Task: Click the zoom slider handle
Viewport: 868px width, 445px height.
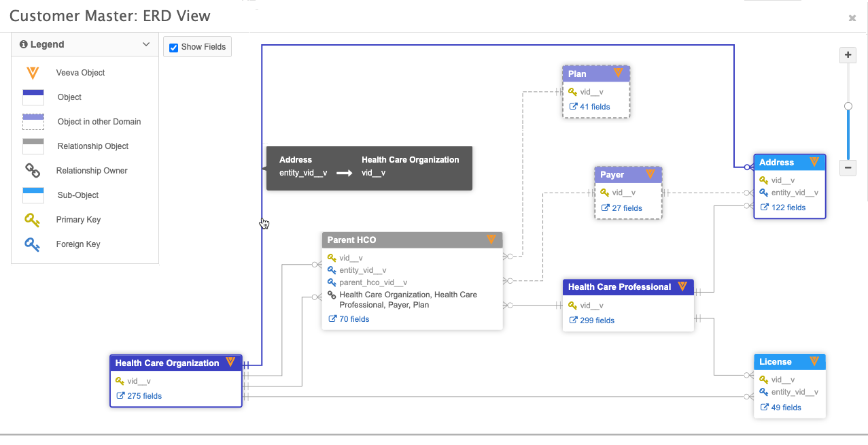Action: [848, 106]
